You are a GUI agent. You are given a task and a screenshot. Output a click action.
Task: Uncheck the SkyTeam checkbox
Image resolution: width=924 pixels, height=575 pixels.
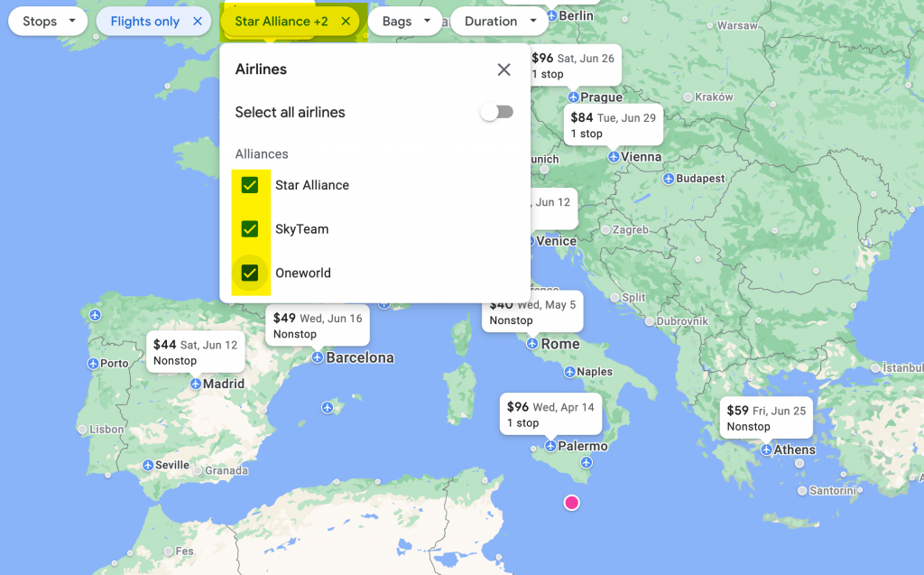tap(250, 229)
